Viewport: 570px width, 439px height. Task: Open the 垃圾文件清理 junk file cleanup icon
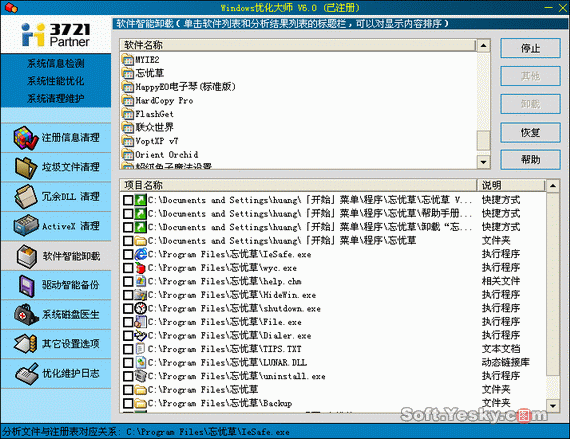pos(25,168)
